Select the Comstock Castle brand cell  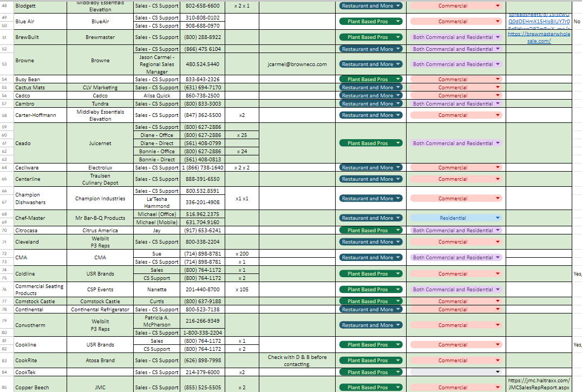point(41,302)
